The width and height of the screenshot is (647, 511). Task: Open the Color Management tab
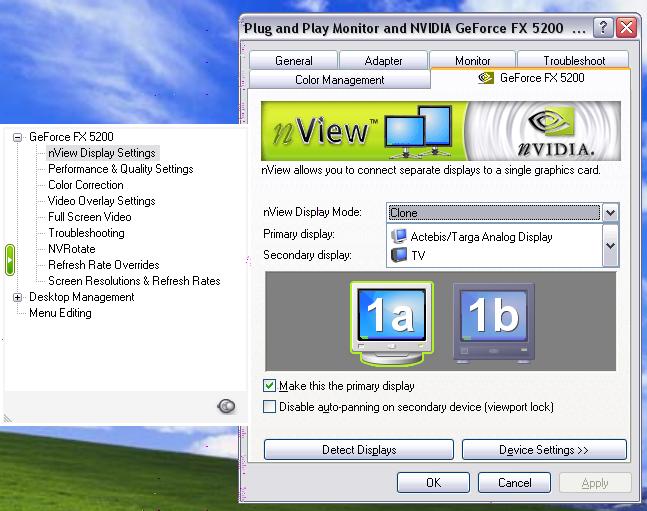click(340, 79)
